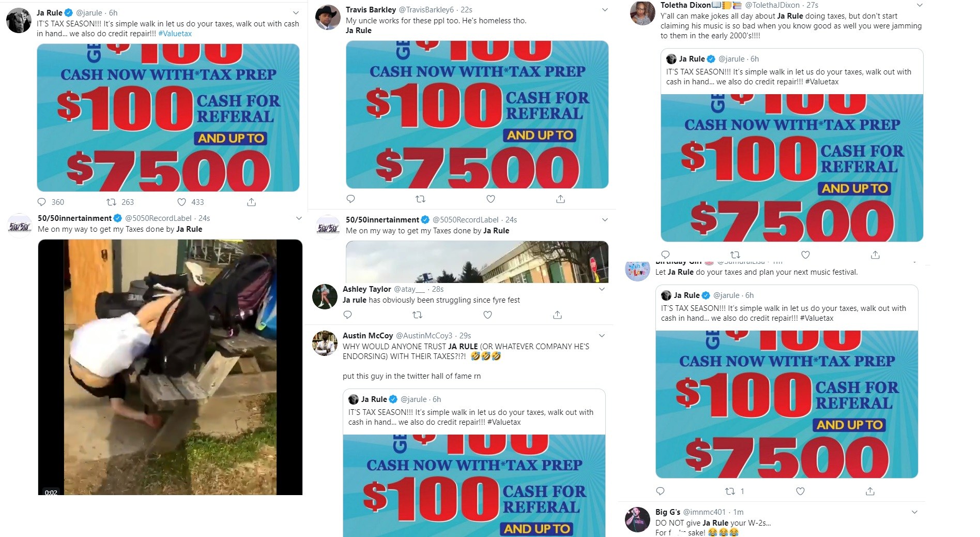The width and height of the screenshot is (980, 537).
Task: Retweet Ashley Taylor's fyre fest tweet
Action: pos(418,315)
